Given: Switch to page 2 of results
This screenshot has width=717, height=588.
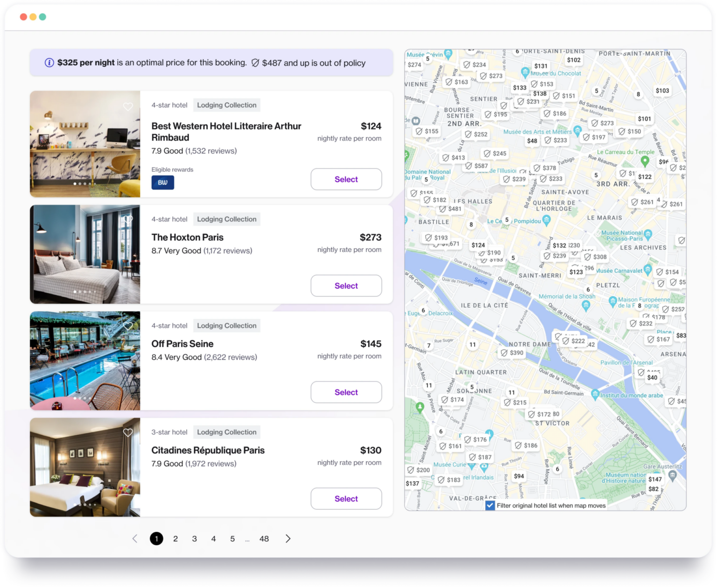Looking at the screenshot, I should coord(176,538).
